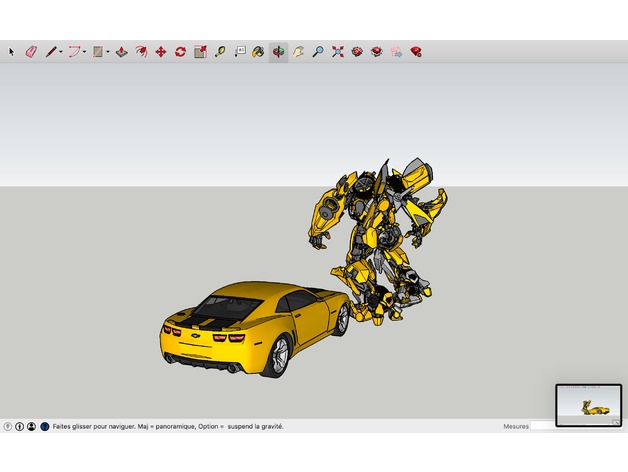Click the Zoom Extents tool
This screenshot has width=628, height=472.
[338, 52]
